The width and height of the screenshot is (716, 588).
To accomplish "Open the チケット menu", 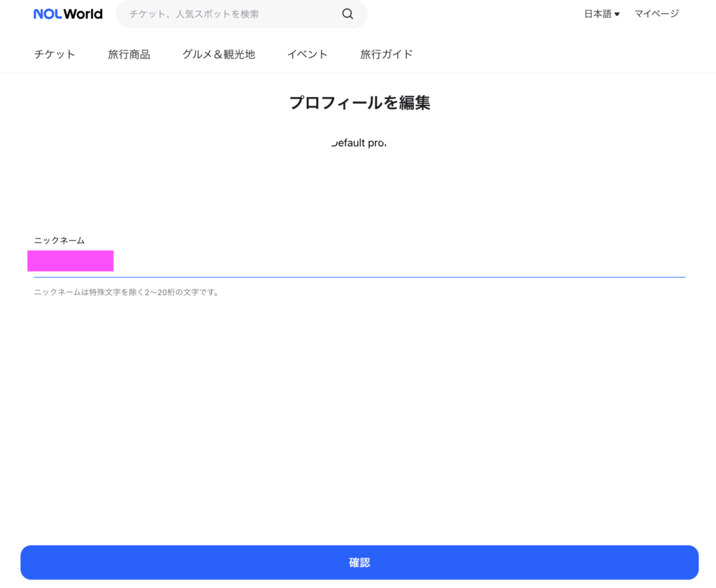I will (x=55, y=55).
